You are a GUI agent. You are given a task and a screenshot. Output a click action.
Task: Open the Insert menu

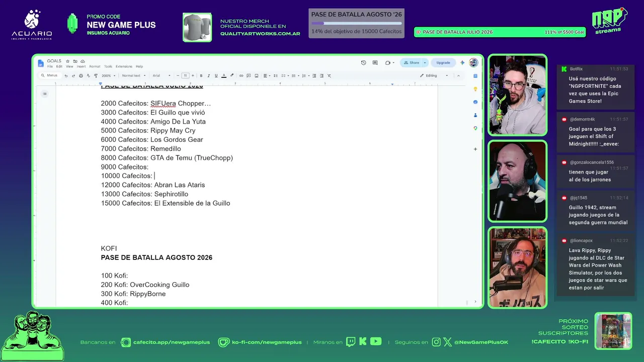click(81, 66)
